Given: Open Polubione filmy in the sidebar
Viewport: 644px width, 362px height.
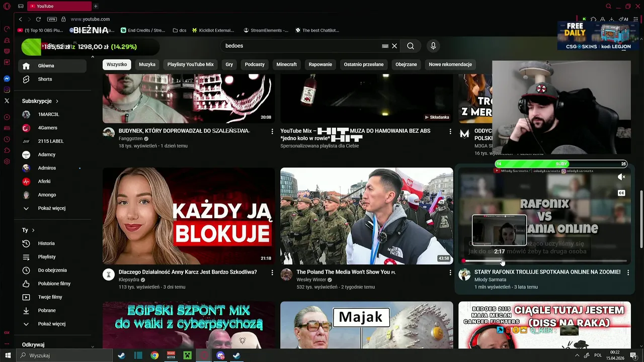Looking at the screenshot, I should [52, 284].
